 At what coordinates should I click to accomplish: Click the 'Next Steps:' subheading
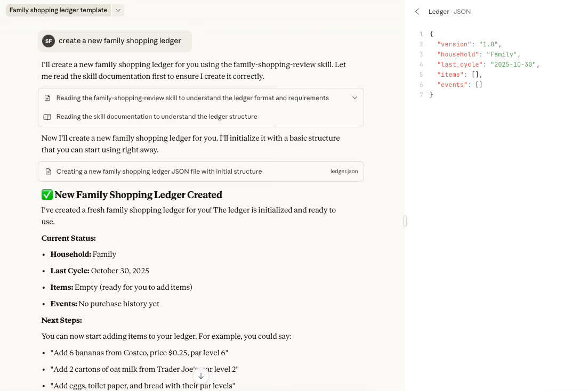pos(61,321)
